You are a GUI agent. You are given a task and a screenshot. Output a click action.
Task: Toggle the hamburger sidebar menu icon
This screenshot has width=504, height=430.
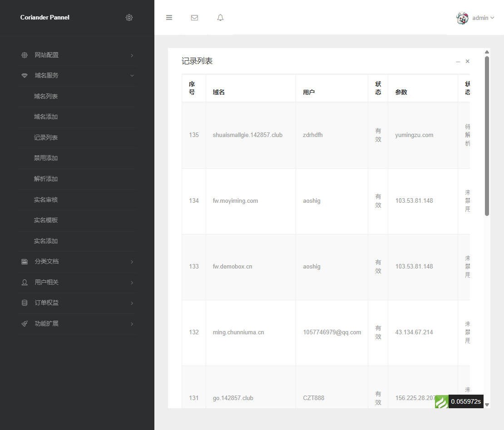click(x=169, y=18)
